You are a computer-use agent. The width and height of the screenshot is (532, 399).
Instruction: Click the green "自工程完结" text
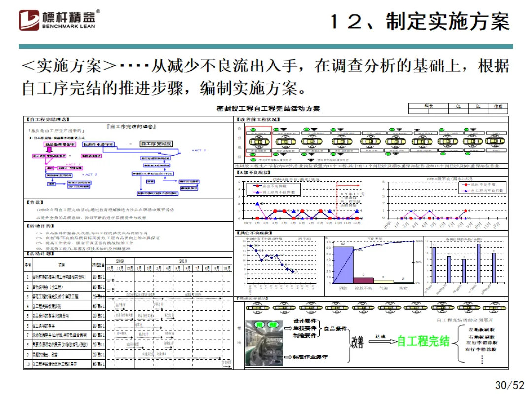[x=424, y=341]
